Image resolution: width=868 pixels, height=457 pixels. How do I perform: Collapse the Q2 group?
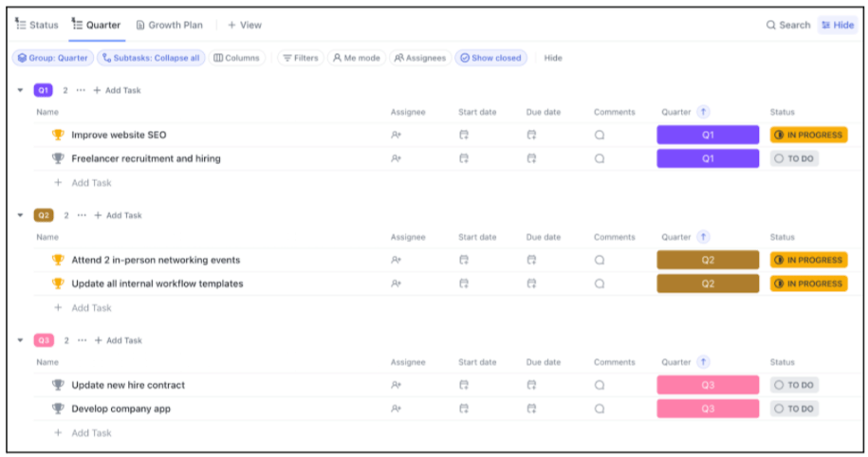coord(20,215)
